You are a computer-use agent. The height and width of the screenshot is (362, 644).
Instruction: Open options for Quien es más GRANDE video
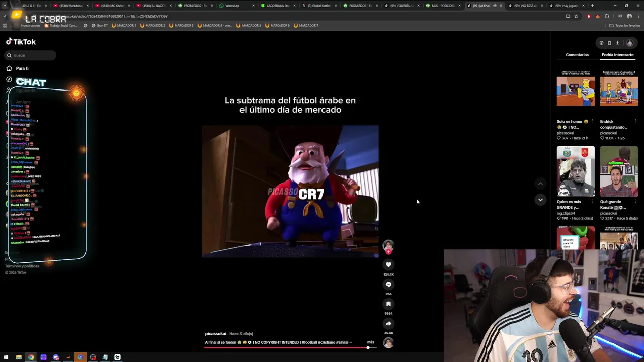[593, 202]
